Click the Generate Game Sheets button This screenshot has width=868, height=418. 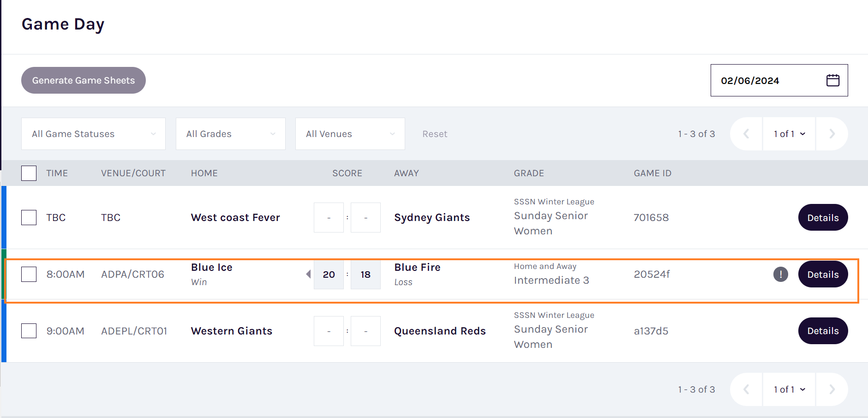[83, 80]
